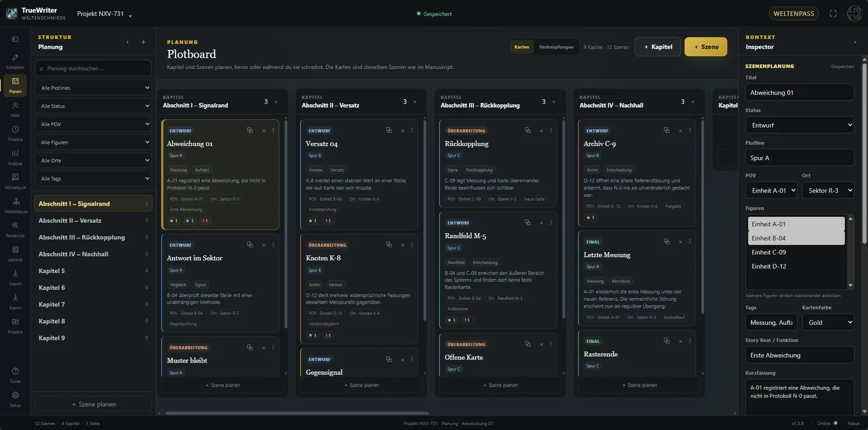
Task: Open the Wörterbuch sidebar section
Action: pyautogui.click(x=15, y=181)
